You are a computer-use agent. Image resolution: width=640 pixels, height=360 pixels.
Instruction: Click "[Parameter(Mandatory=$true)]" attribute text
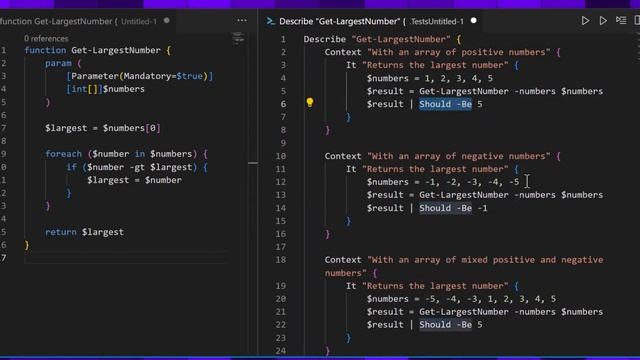140,76
